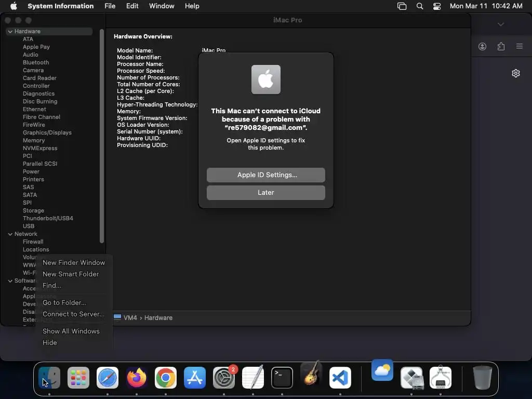Screen dimensions: 532x399
Task: Select Thunderbolt/USB4 in the sidebar
Action: (48, 219)
